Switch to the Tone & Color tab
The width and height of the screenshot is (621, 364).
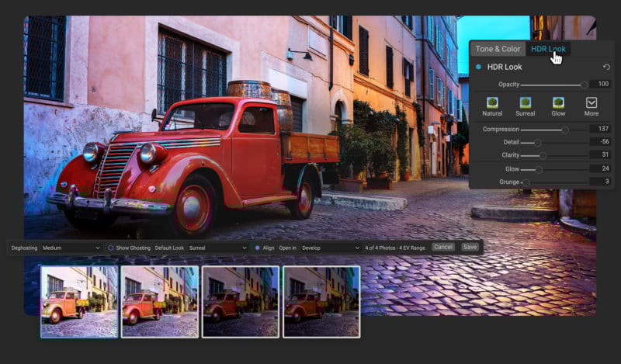(x=498, y=49)
